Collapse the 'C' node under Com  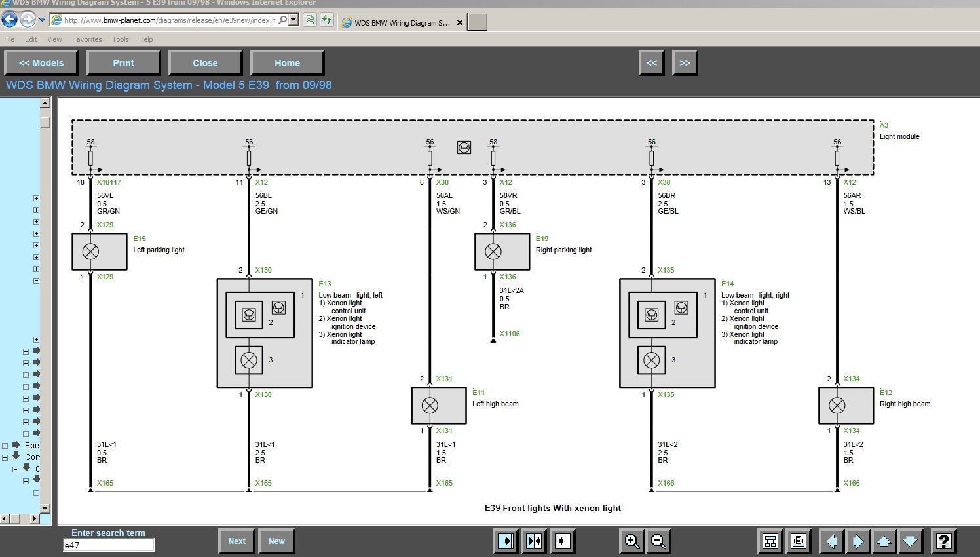[x=16, y=469]
